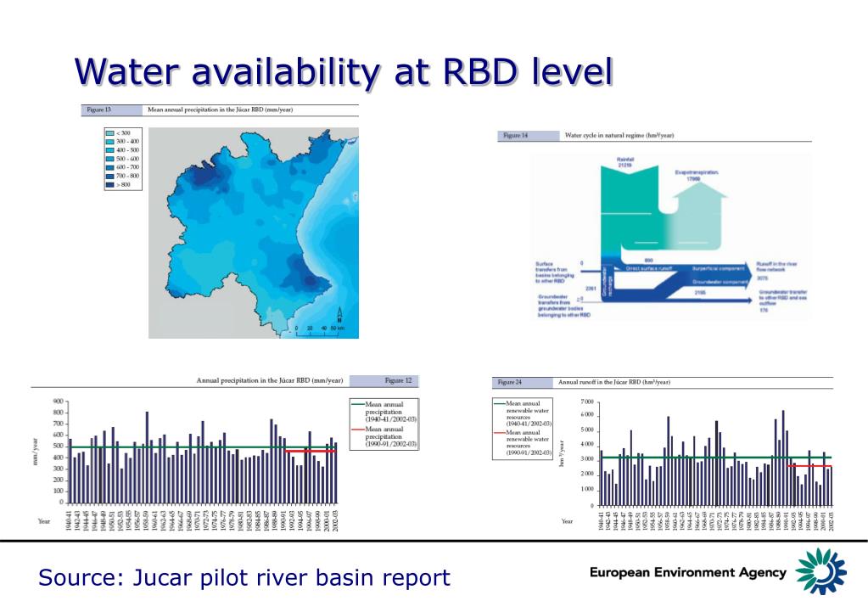
Task: Click the 'Figure 14' label
Action: coord(515,135)
